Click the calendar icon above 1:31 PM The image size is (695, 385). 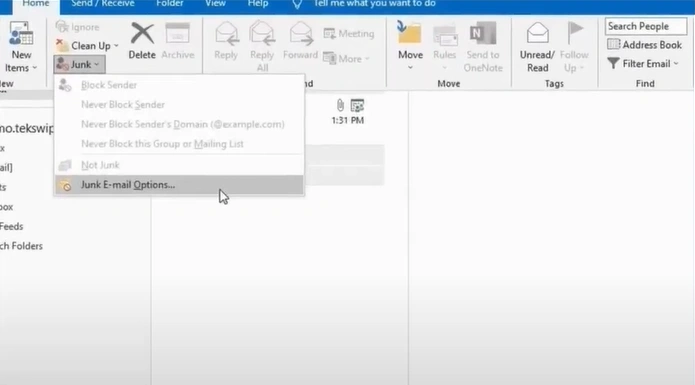357,105
